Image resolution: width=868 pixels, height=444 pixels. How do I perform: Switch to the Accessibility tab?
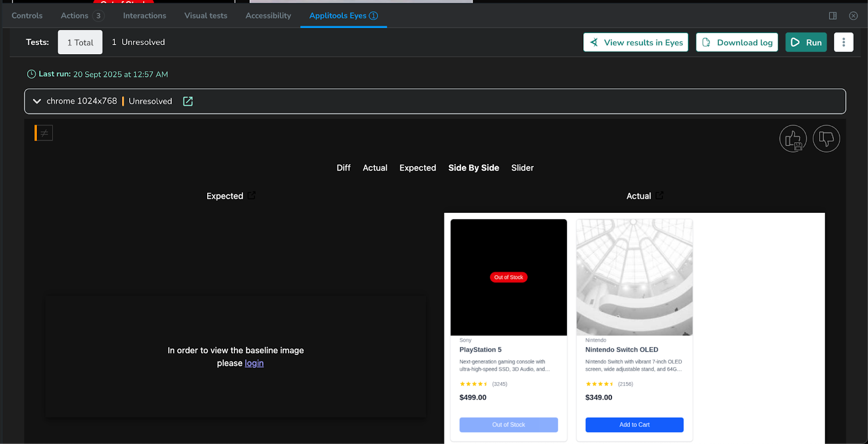pyautogui.click(x=268, y=16)
